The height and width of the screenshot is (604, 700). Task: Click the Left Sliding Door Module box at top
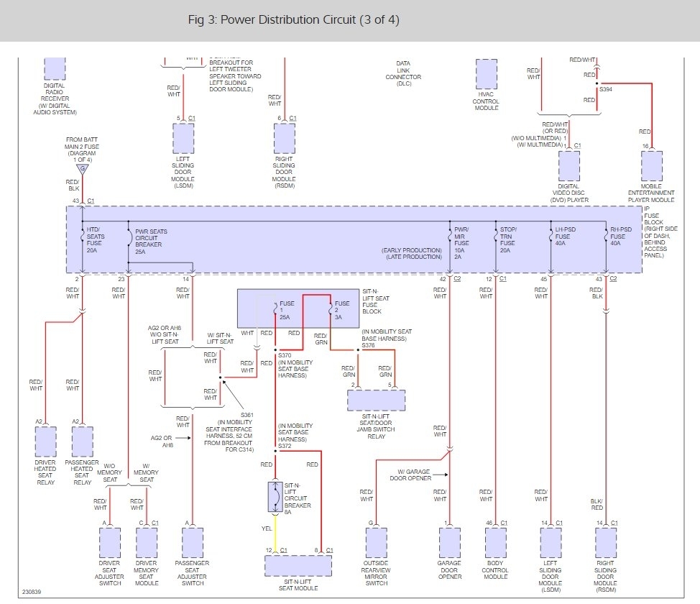click(x=183, y=138)
